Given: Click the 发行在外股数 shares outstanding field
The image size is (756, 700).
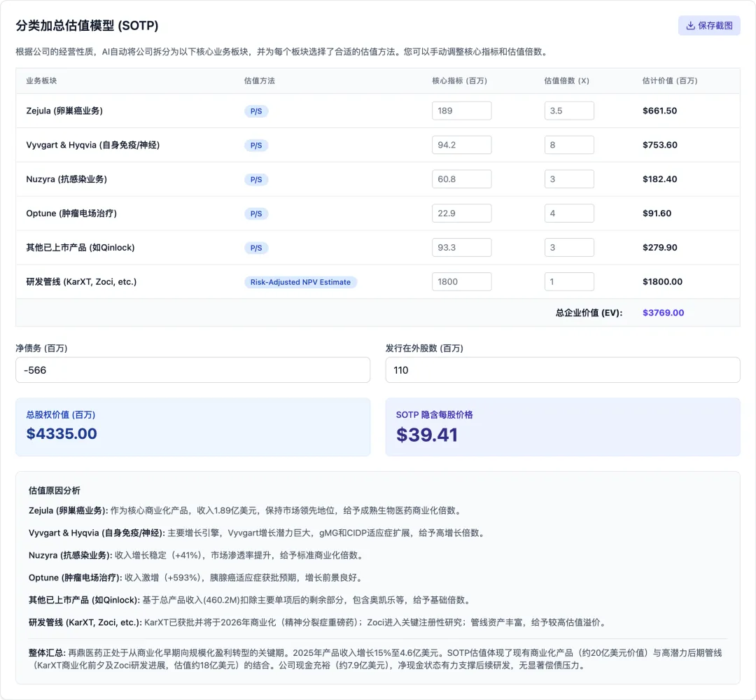Looking at the screenshot, I should point(563,370).
